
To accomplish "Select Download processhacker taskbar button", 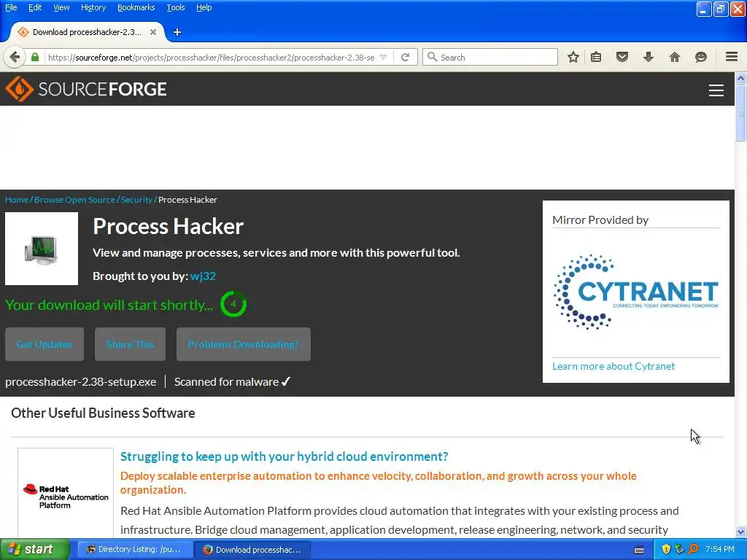I will point(253,550).
